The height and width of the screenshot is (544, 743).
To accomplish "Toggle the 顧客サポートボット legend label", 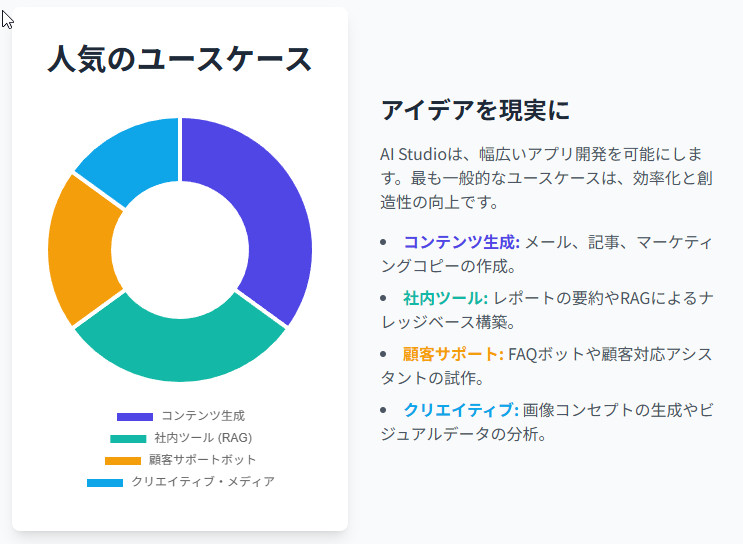I will [x=203, y=460].
